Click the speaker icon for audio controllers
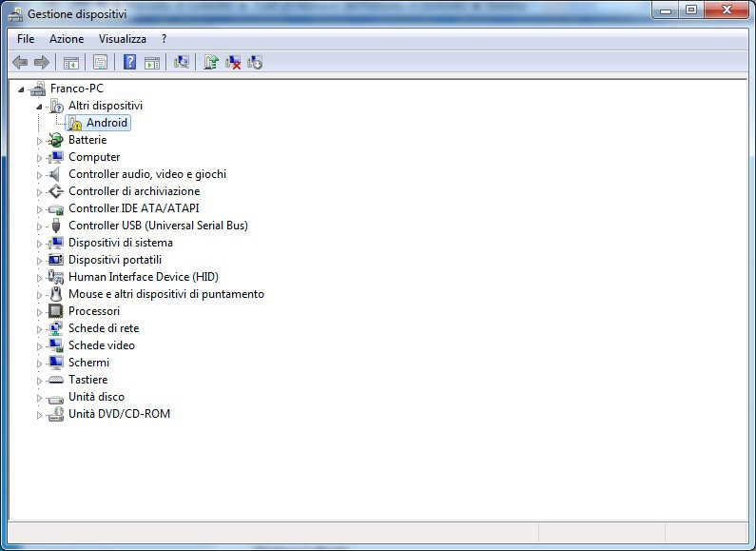This screenshot has width=756, height=551. 55,174
